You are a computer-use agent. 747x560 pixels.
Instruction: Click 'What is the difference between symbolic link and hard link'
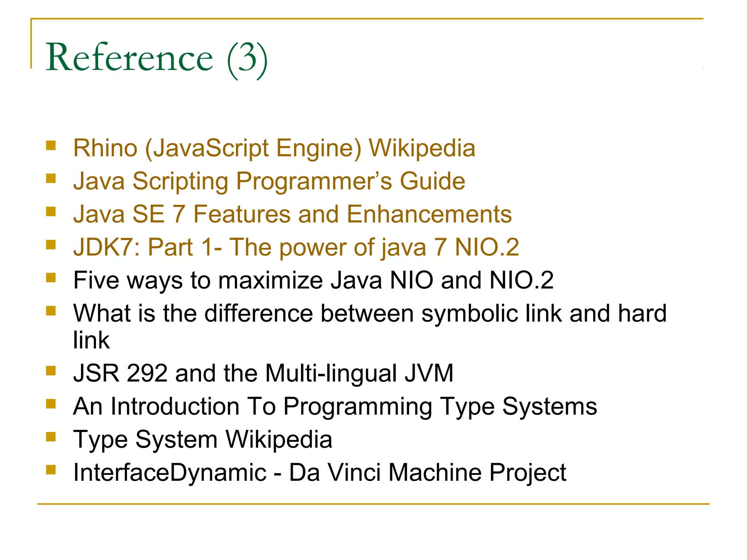point(370,326)
